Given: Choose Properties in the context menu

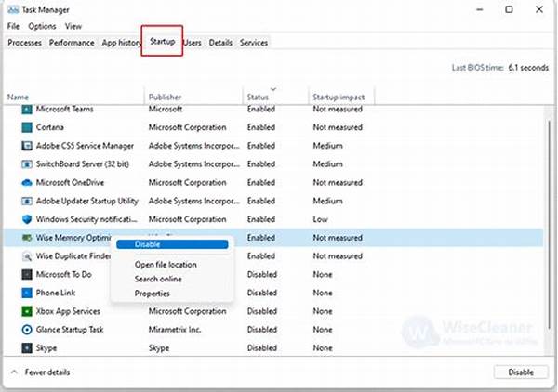Looking at the screenshot, I should tap(152, 294).
